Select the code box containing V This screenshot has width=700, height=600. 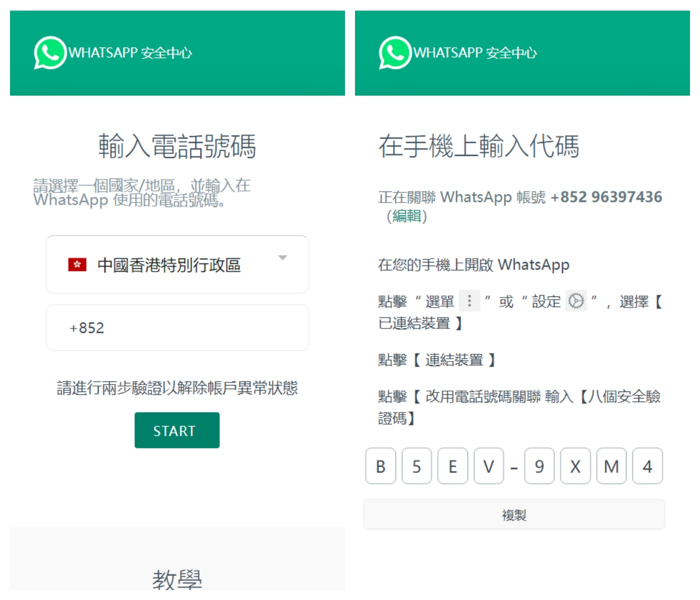click(488, 466)
